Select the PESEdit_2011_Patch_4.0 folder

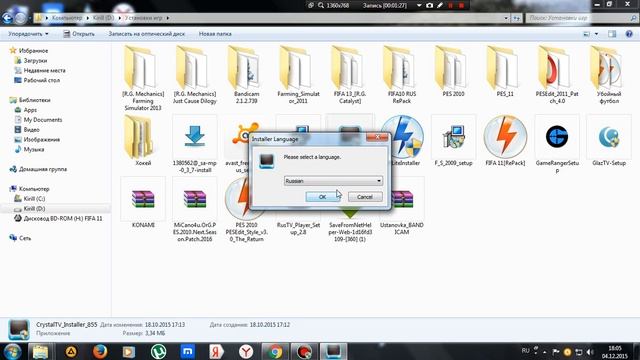tap(557, 75)
